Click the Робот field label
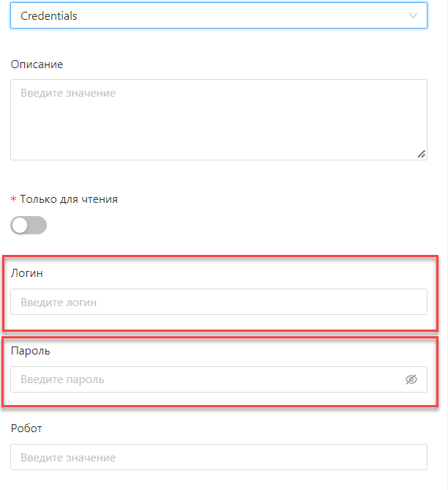This screenshot has height=490, width=448. pos(26,428)
